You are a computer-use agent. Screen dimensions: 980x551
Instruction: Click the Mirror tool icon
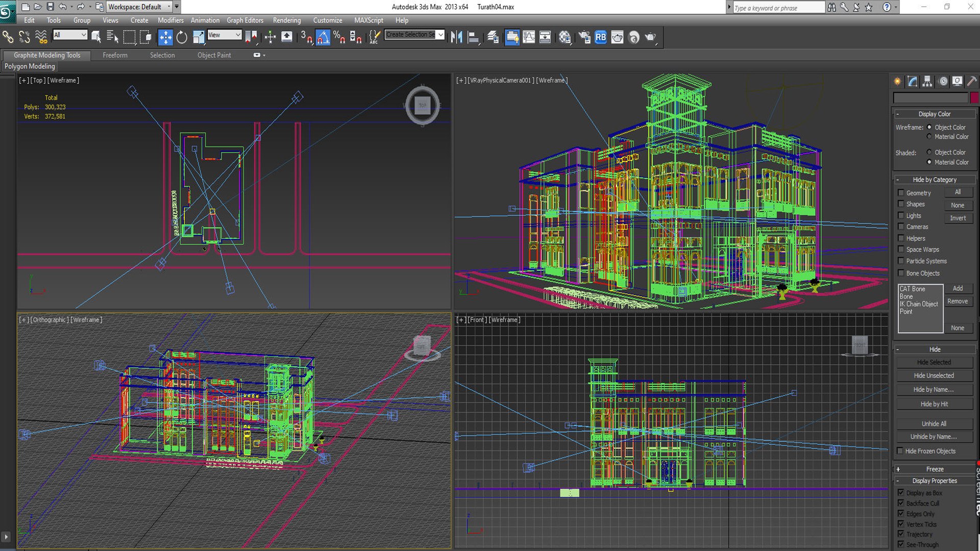(x=456, y=37)
